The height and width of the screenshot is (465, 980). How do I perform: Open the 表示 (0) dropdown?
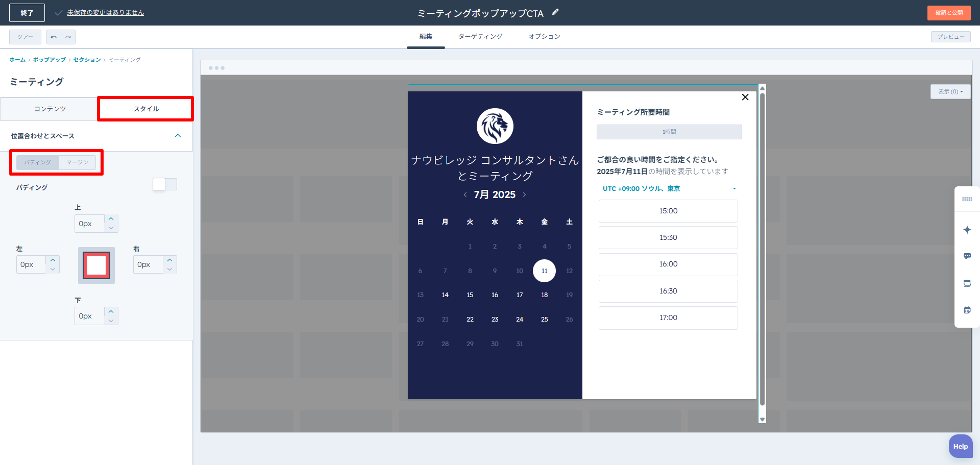[950, 92]
